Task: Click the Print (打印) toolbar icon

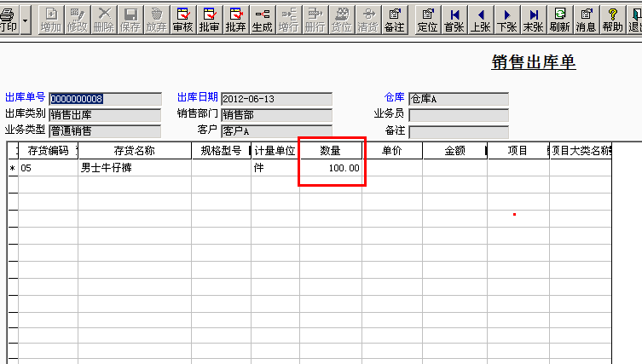Action: (x=9, y=20)
